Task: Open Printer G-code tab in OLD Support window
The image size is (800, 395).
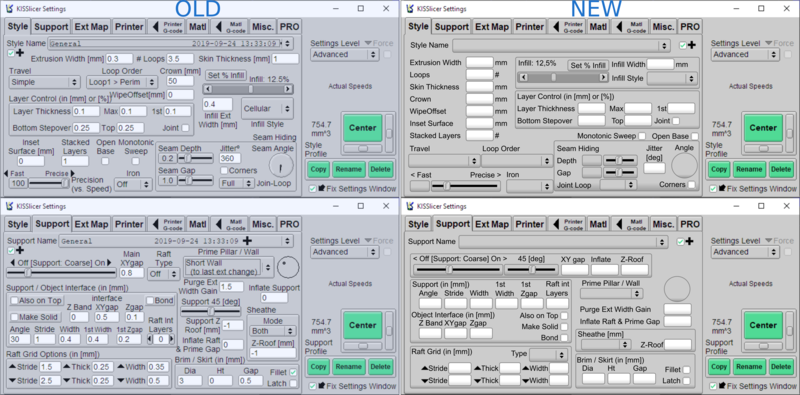Action: point(166,224)
